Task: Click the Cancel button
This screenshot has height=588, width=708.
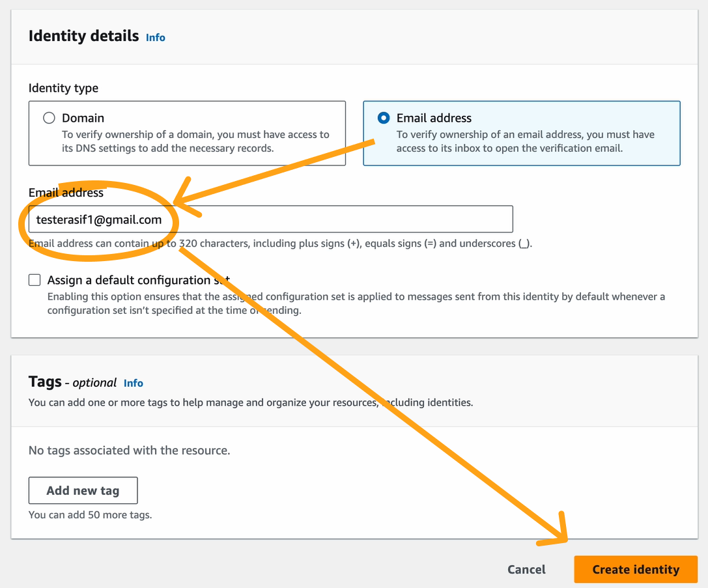Action: (526, 569)
